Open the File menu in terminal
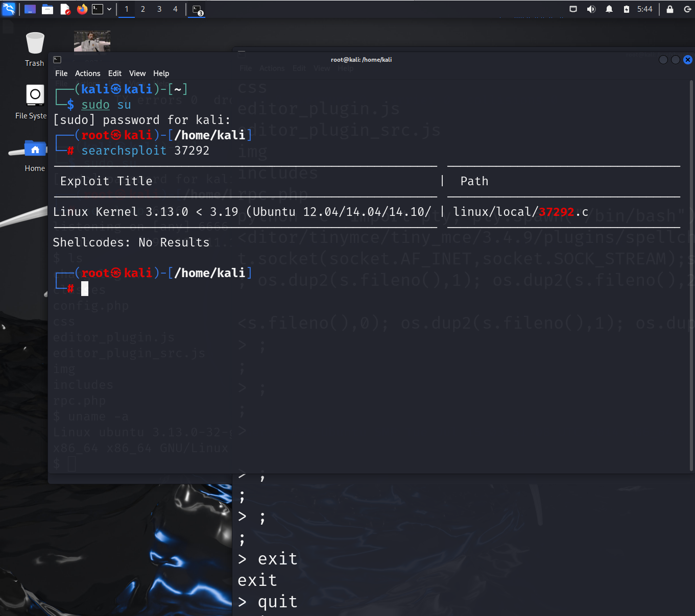The height and width of the screenshot is (616, 695). (x=61, y=73)
